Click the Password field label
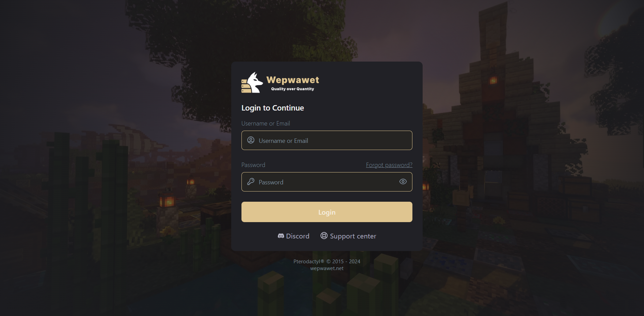 pos(253,165)
